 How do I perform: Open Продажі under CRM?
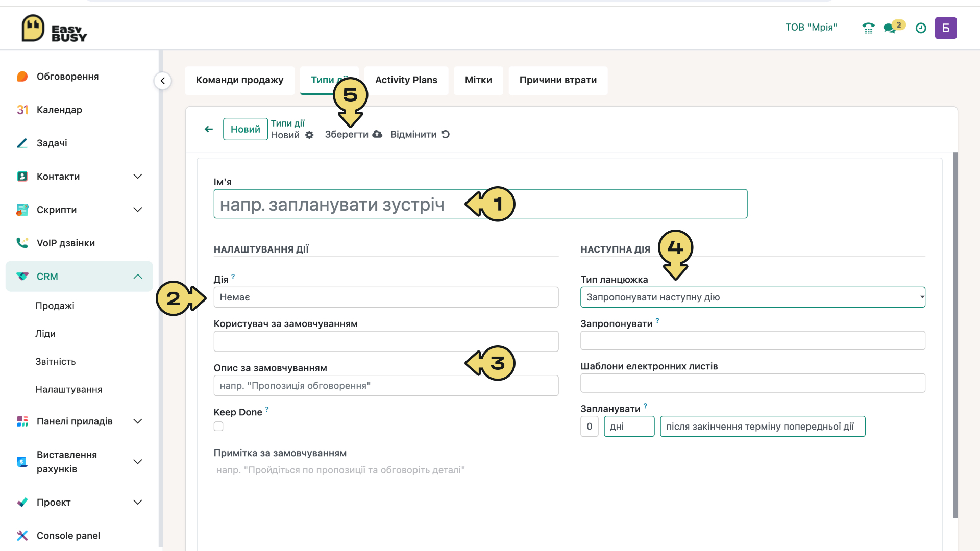(55, 306)
